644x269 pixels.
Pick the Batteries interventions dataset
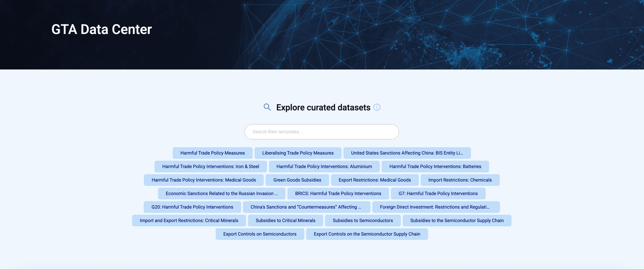435,166
